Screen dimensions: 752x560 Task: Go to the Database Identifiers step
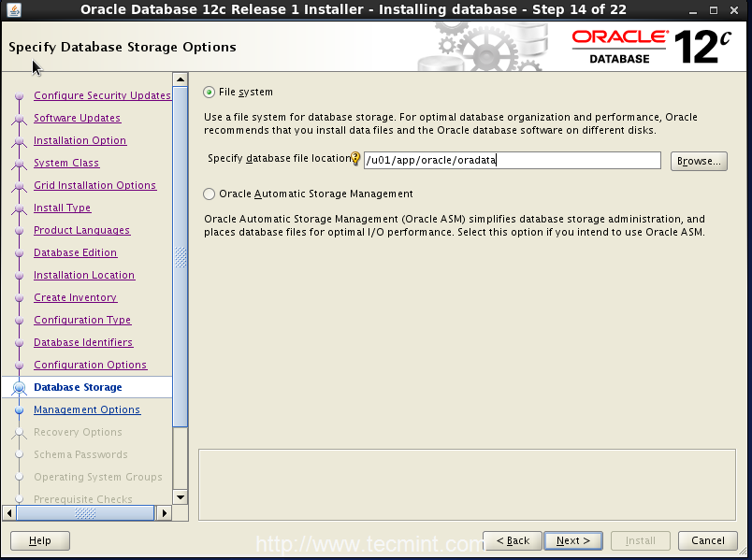pyautogui.click(x=83, y=342)
